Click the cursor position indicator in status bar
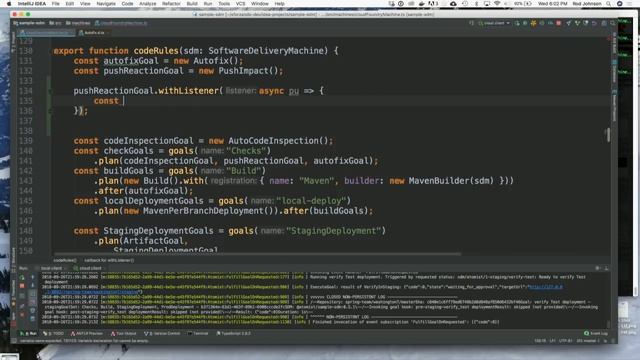Screen dimensions: 640x360 point(540,341)
